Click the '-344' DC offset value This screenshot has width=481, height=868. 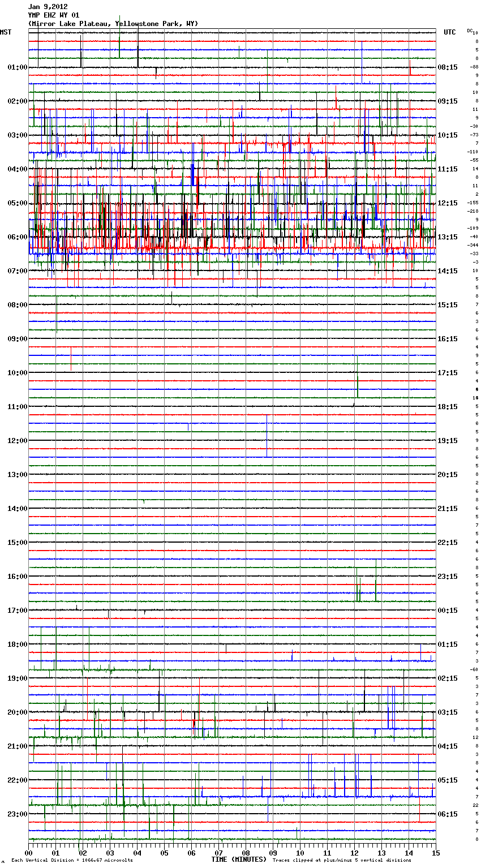[x=474, y=245]
